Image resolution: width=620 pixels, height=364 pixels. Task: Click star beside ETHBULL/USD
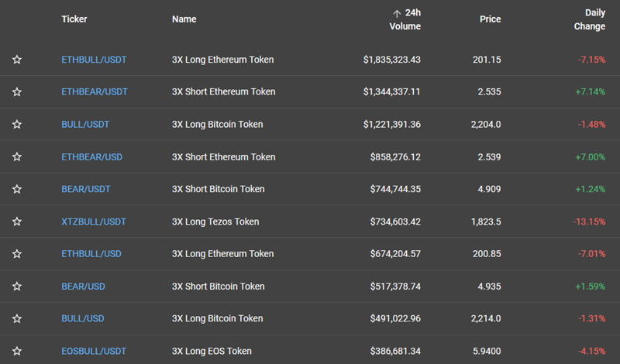(x=16, y=254)
